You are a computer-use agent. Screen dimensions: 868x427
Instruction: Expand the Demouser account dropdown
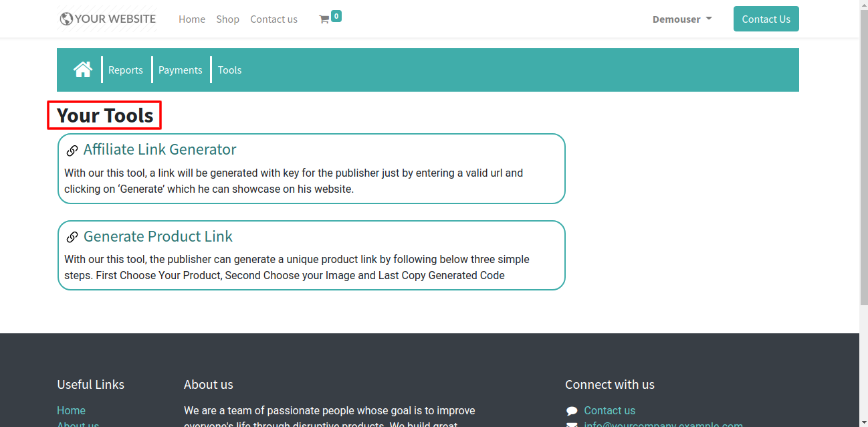(x=682, y=19)
